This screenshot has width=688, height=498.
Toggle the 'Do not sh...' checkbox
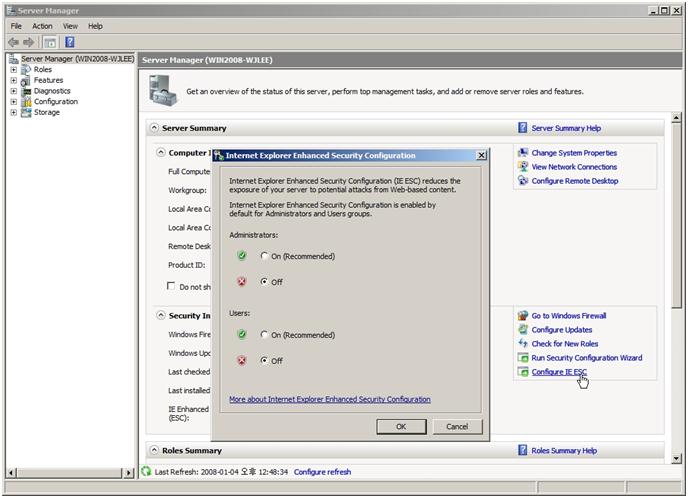pyautogui.click(x=171, y=286)
